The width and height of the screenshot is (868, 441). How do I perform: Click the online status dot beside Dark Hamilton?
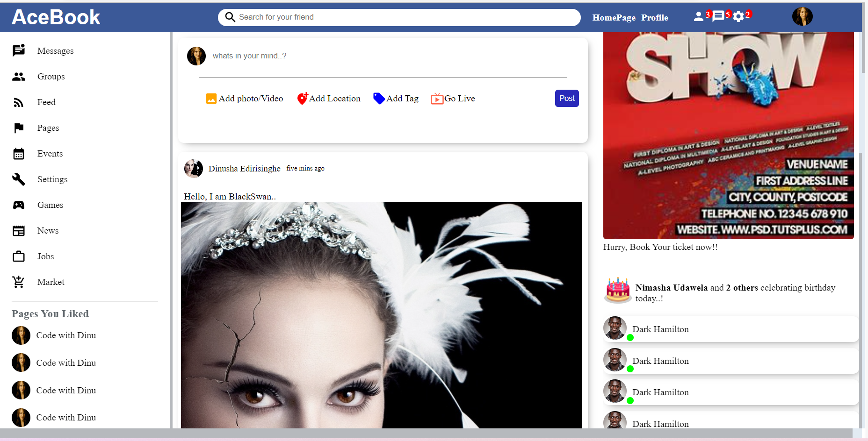click(x=630, y=337)
